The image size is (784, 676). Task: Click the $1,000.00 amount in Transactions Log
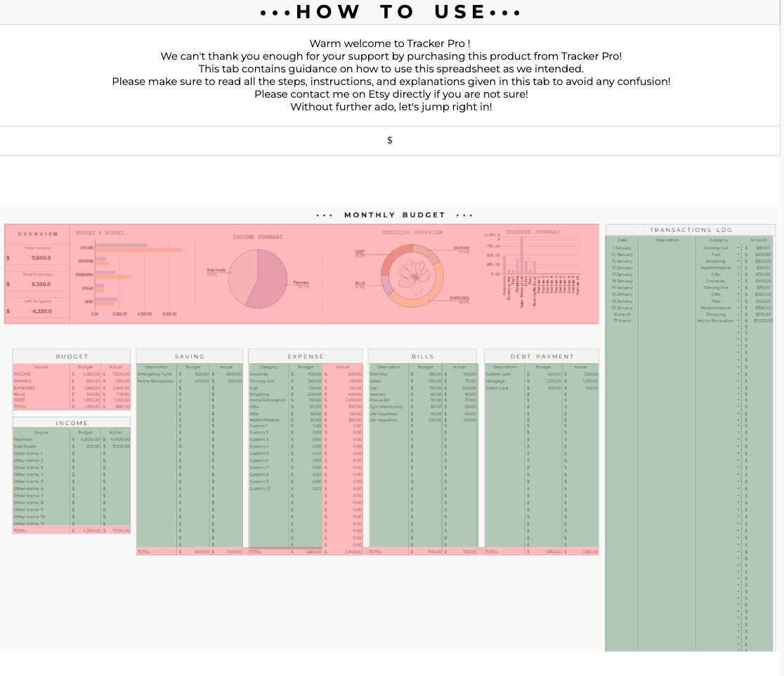(762, 320)
